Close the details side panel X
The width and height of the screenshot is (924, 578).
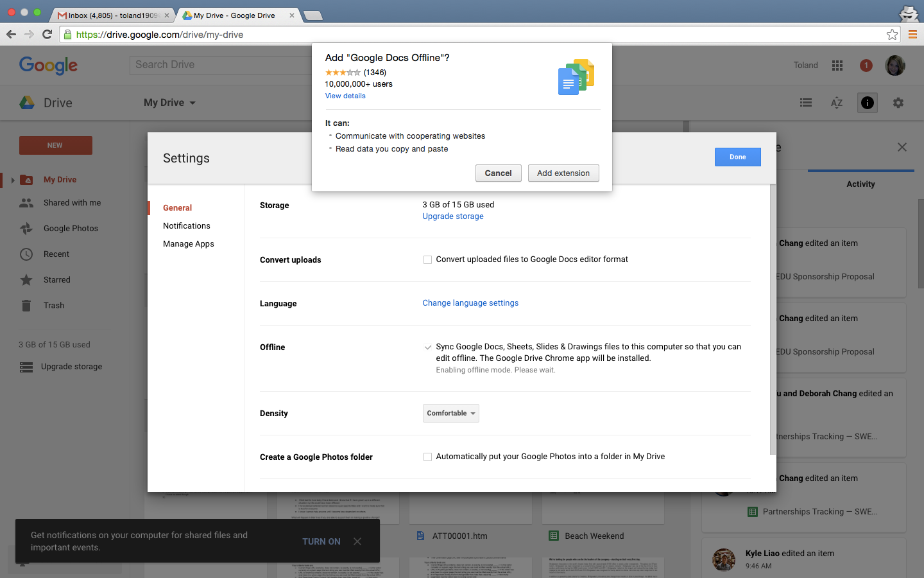coord(902,148)
